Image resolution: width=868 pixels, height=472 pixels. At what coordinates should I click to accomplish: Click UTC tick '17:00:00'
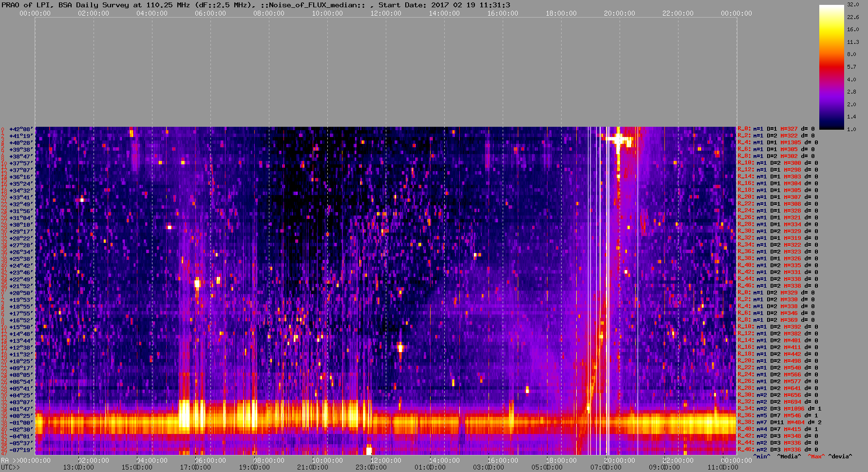[195, 467]
